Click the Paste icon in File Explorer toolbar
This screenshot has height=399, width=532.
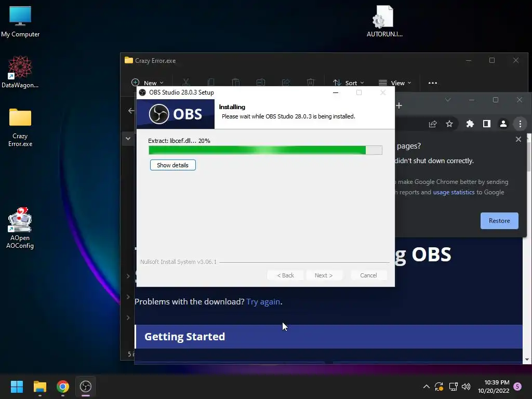pos(235,83)
